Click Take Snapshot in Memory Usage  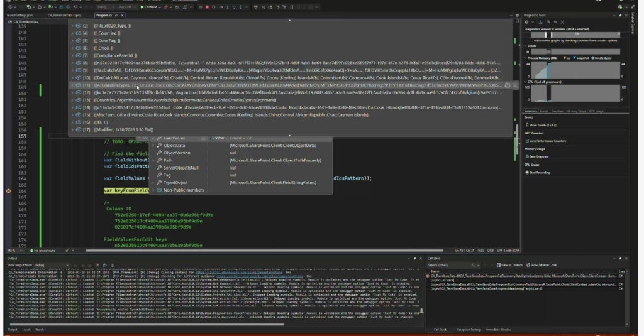tap(539, 156)
